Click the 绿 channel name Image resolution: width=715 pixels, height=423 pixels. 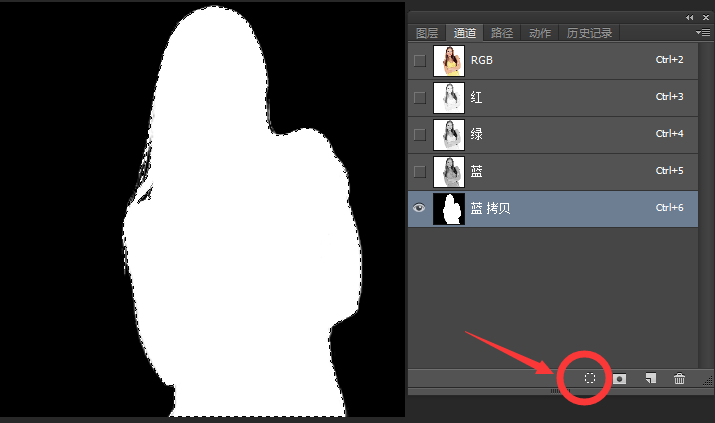click(477, 134)
